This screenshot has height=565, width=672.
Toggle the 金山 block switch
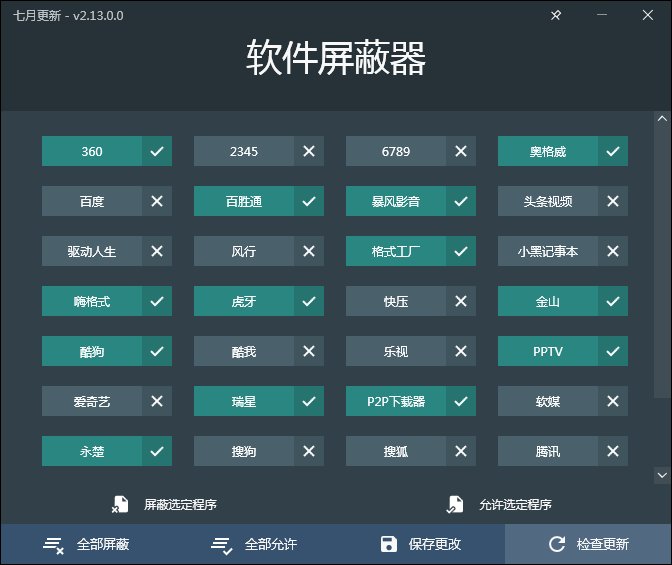(x=563, y=301)
